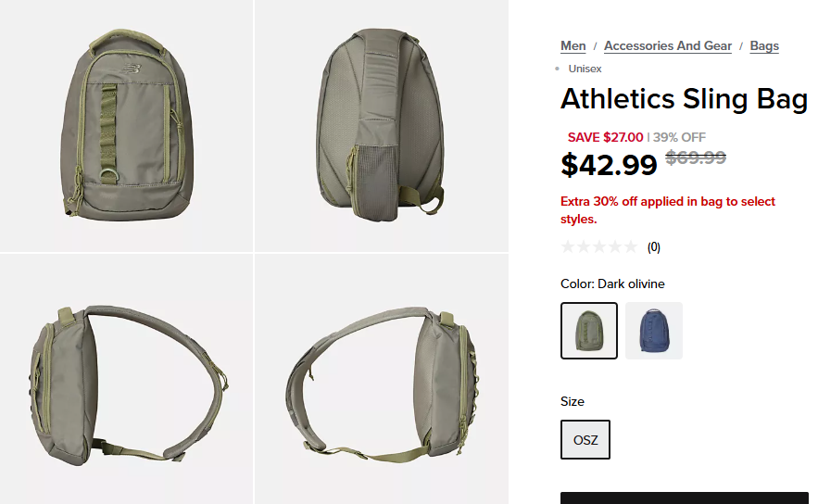The height and width of the screenshot is (504, 818).
Task: Select the navy blue color swatch
Action: pyautogui.click(x=654, y=331)
